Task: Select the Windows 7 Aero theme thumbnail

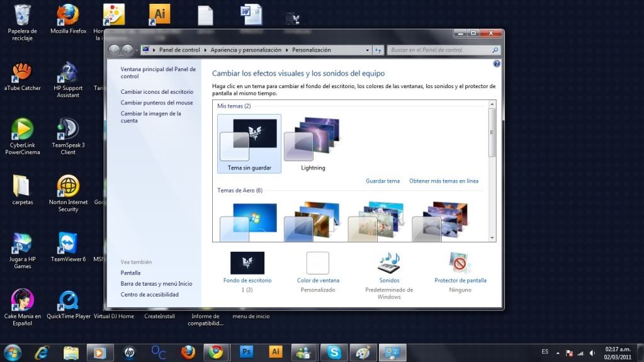Action: point(249,222)
